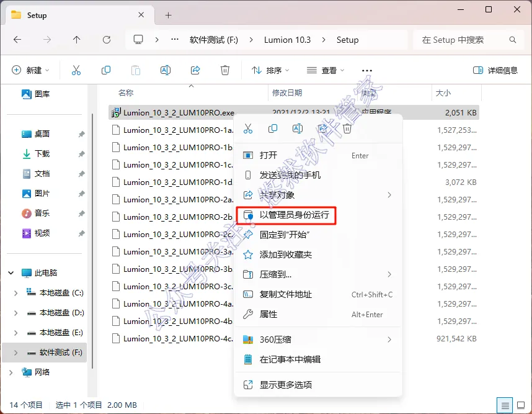This screenshot has width=532, height=414.
Task: Click the Delete trash icon in the toolbar
Action: [x=225, y=70]
